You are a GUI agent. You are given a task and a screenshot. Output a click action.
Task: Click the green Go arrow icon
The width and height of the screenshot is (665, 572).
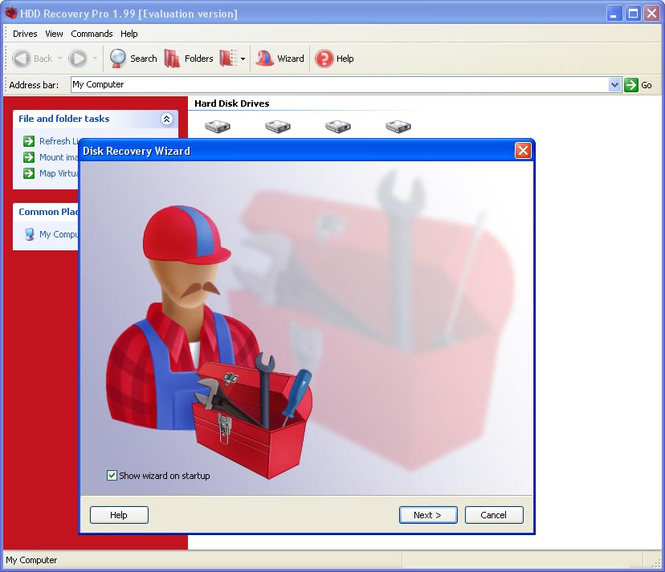tap(631, 85)
